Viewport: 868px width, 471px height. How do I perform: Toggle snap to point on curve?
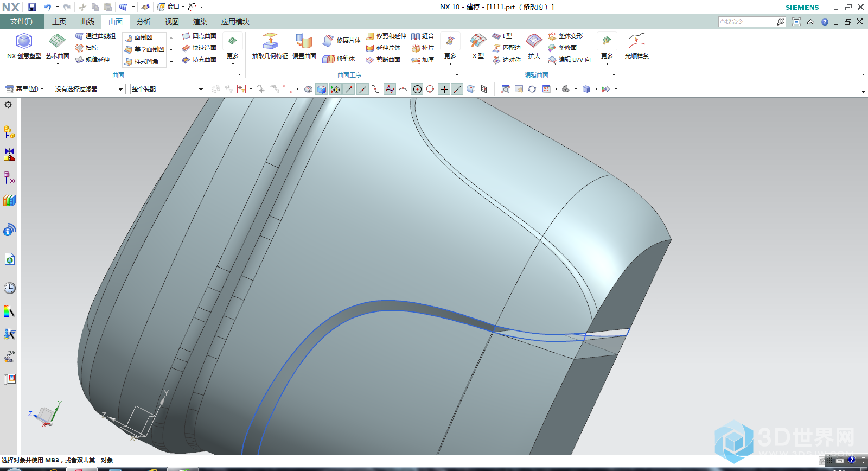(x=457, y=89)
